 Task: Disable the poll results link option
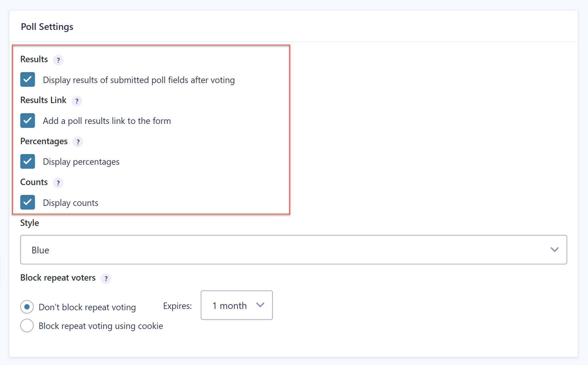coord(27,120)
